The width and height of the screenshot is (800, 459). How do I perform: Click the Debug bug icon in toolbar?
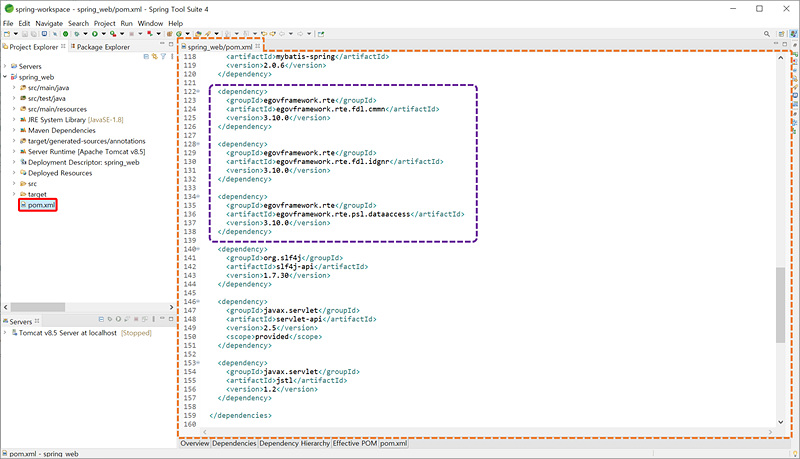click(x=77, y=34)
